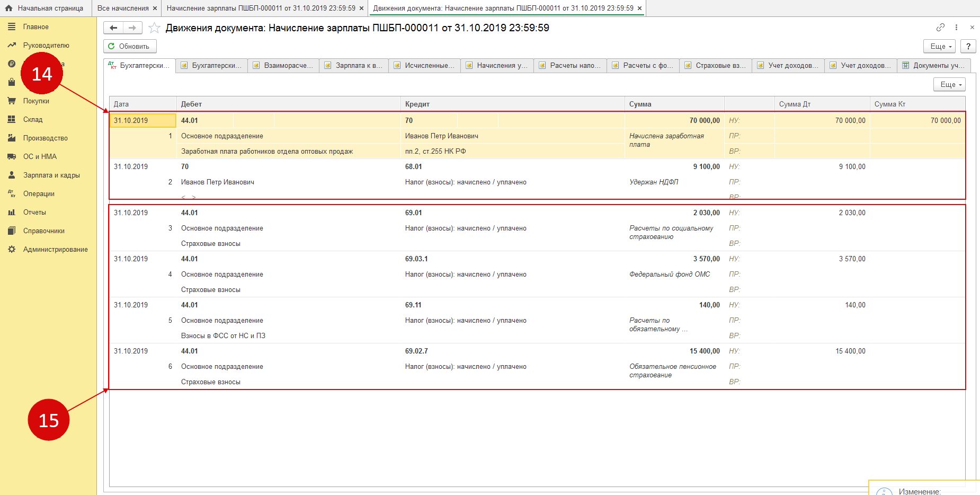Viewport: 980px width, 495px height.
Task: Click the Производство factory icon
Action: (12, 138)
